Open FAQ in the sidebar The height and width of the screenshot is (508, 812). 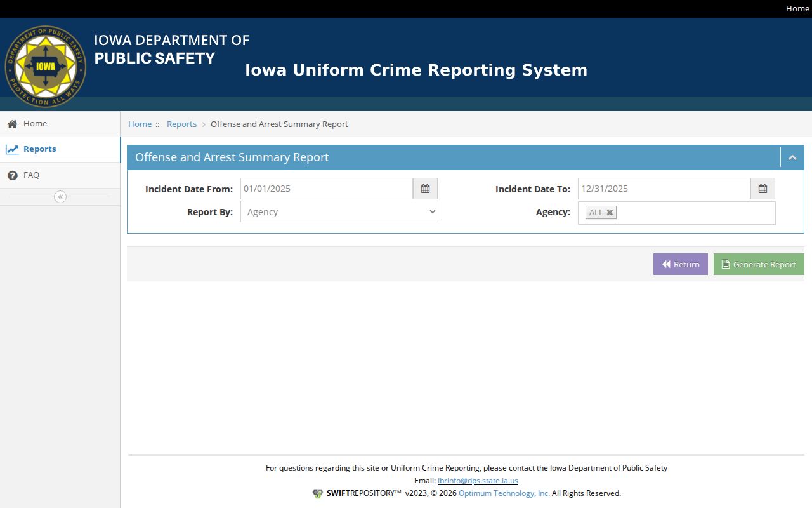(x=60, y=175)
